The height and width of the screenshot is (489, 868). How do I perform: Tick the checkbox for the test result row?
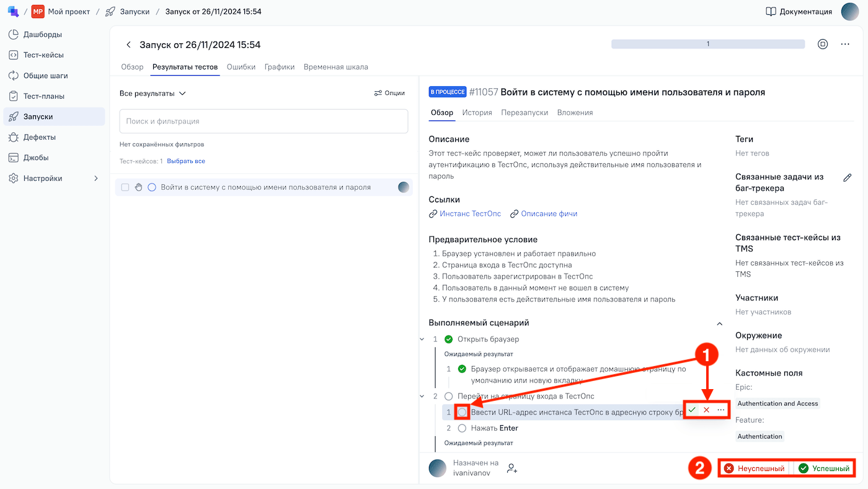tap(125, 187)
